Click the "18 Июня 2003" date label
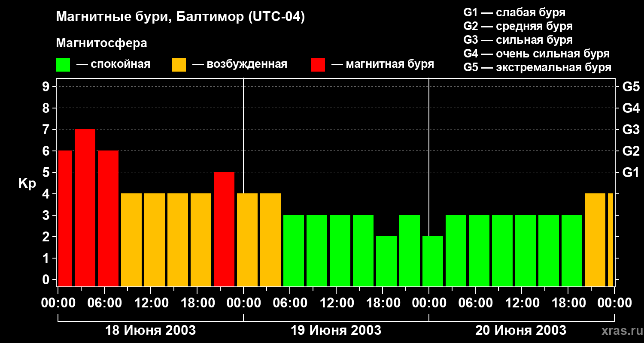The image size is (644, 343). click(x=150, y=331)
